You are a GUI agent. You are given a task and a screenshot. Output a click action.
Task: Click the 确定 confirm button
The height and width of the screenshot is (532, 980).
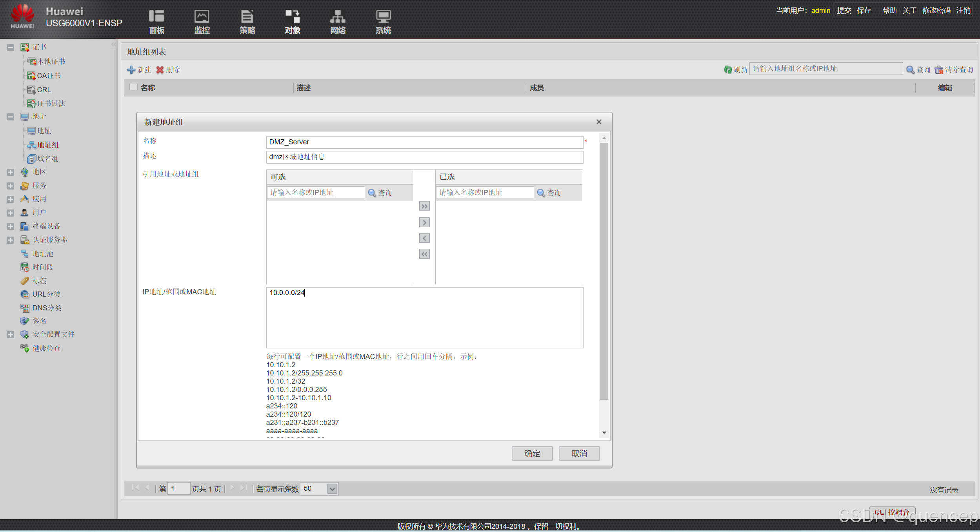[x=532, y=454]
